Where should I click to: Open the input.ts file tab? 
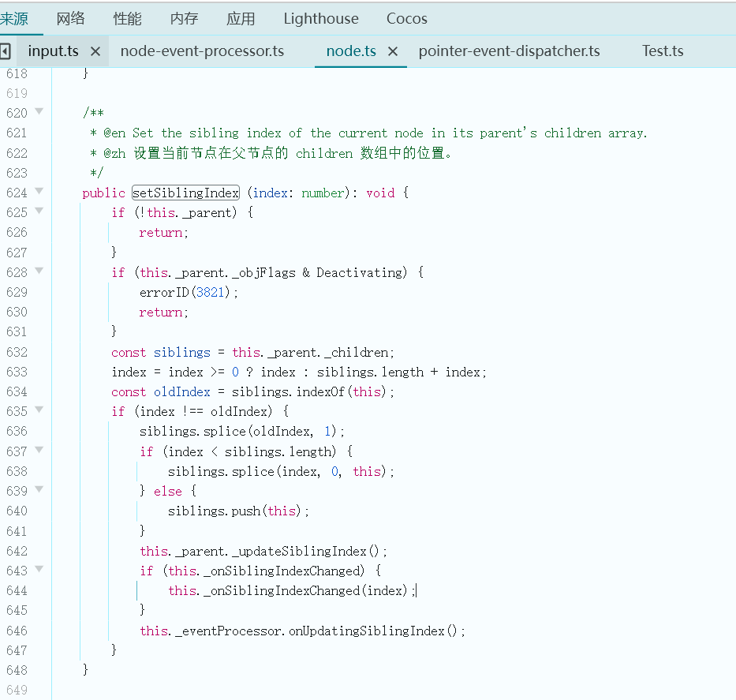53,51
